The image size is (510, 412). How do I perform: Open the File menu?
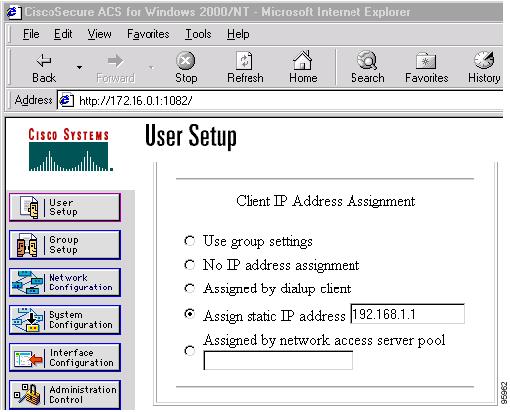tap(31, 34)
